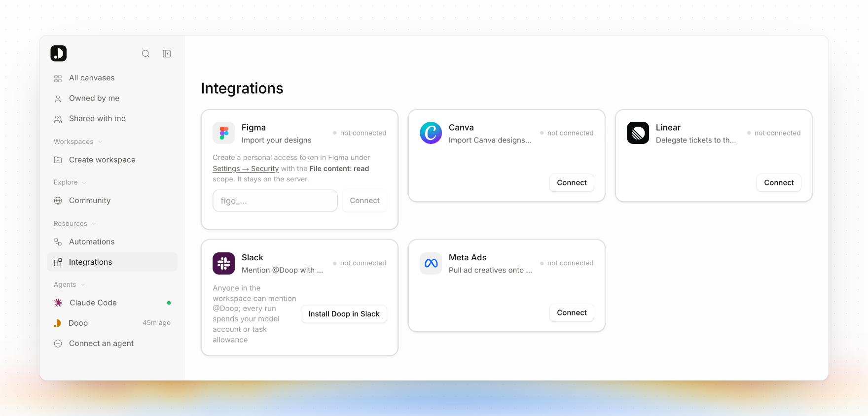
Task: Click the Canva card title
Action: pos(461,128)
